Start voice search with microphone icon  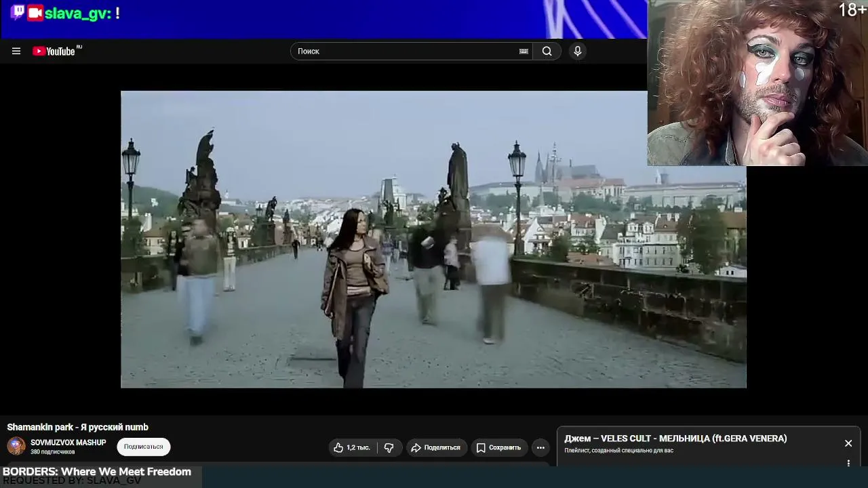click(578, 51)
